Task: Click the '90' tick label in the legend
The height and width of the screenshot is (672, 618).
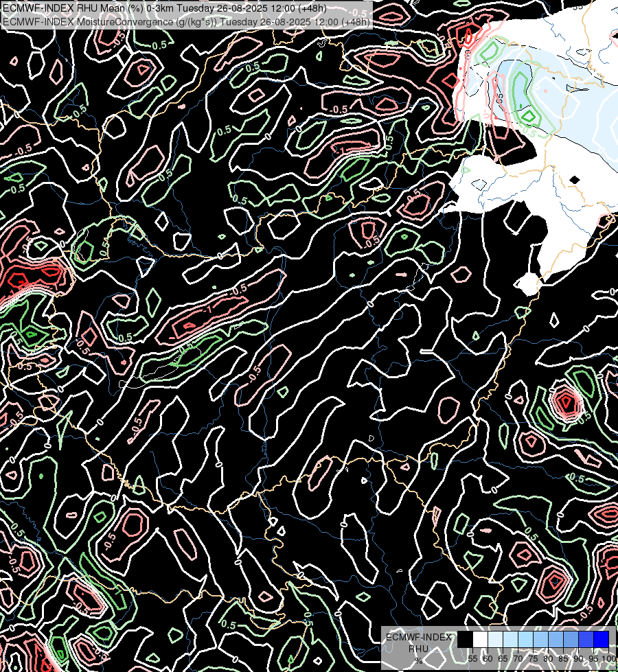Action: [578, 659]
